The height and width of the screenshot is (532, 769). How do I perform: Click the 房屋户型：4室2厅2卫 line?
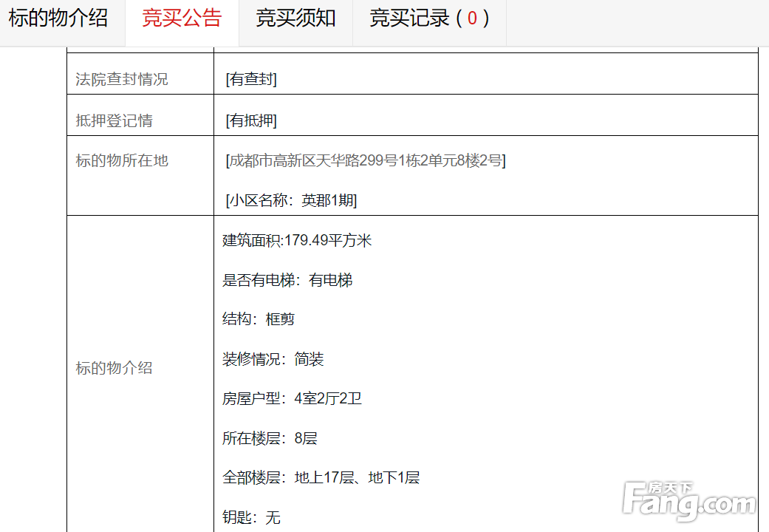pos(292,399)
